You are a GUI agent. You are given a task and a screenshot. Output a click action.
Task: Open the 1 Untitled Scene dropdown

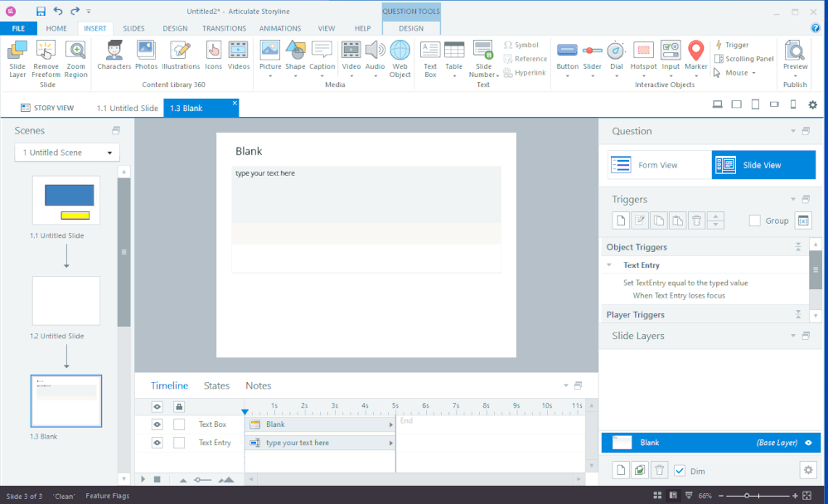click(x=67, y=153)
